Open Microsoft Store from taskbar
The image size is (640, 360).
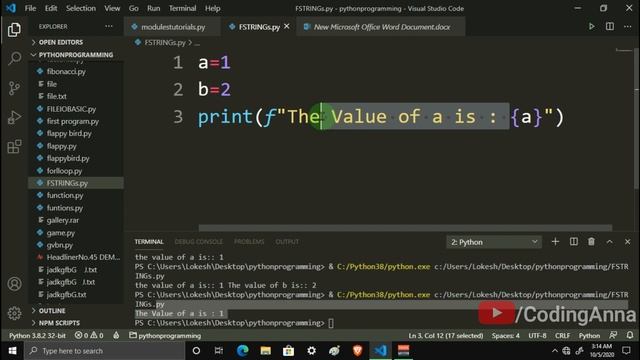[x=289, y=351]
